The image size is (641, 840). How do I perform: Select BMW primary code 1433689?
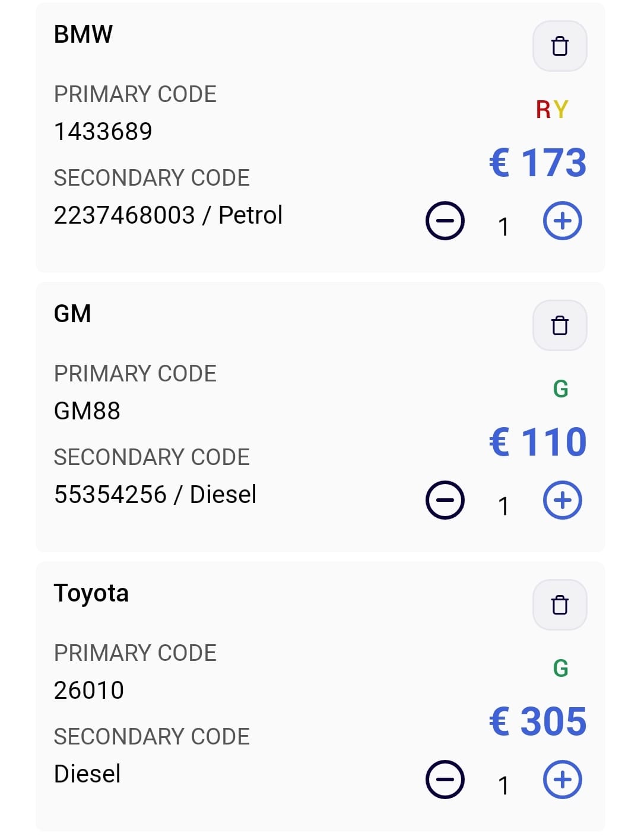click(x=103, y=131)
